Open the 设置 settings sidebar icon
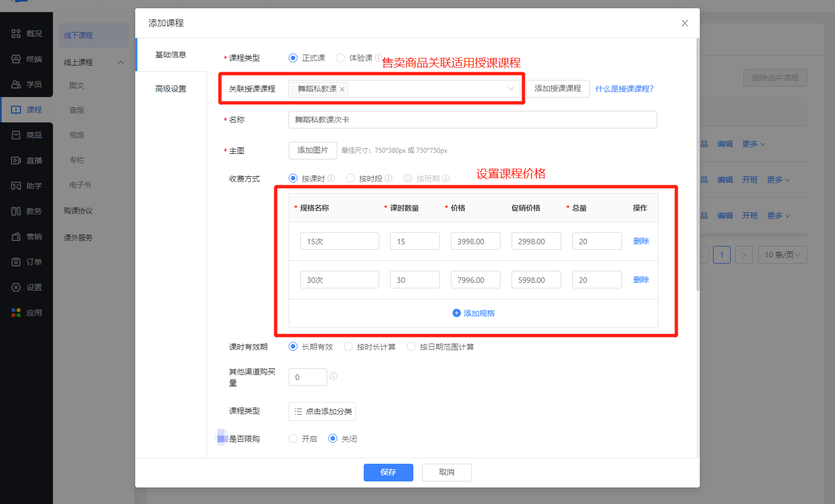This screenshot has width=835, height=504. coord(16,287)
